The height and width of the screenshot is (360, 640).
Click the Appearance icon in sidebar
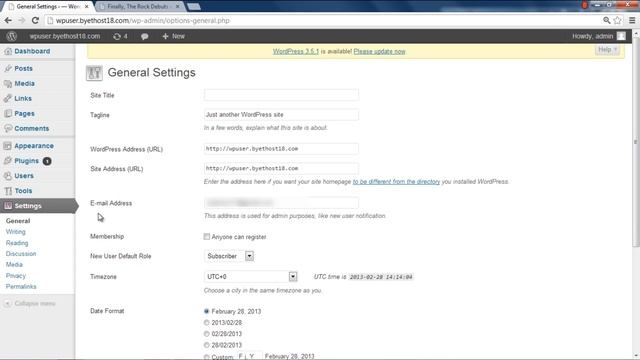coord(8,146)
